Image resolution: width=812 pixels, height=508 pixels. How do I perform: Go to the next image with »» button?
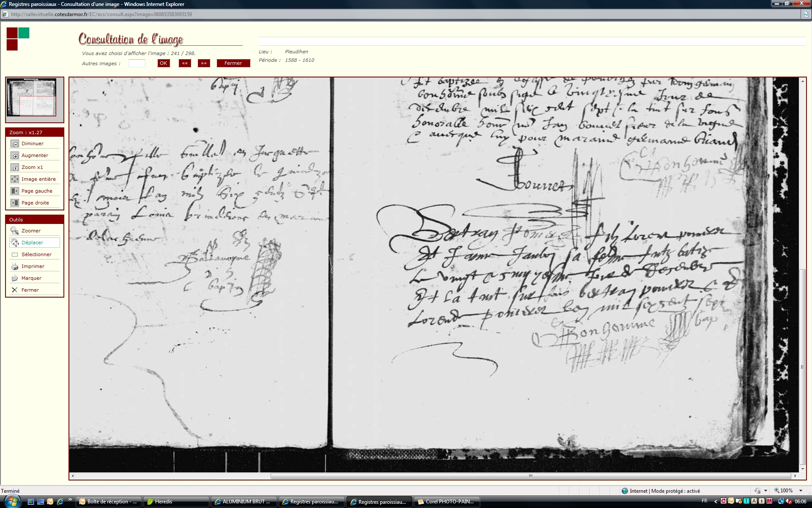(x=204, y=63)
